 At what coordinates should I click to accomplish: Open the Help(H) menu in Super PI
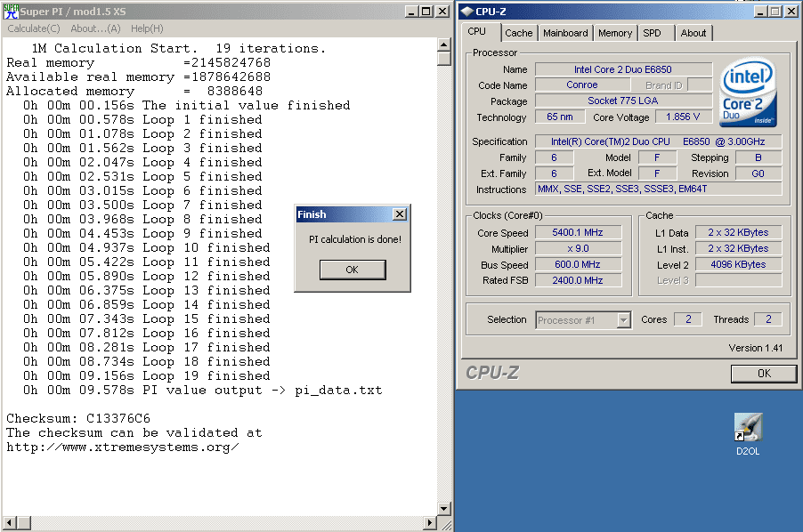pyautogui.click(x=147, y=28)
